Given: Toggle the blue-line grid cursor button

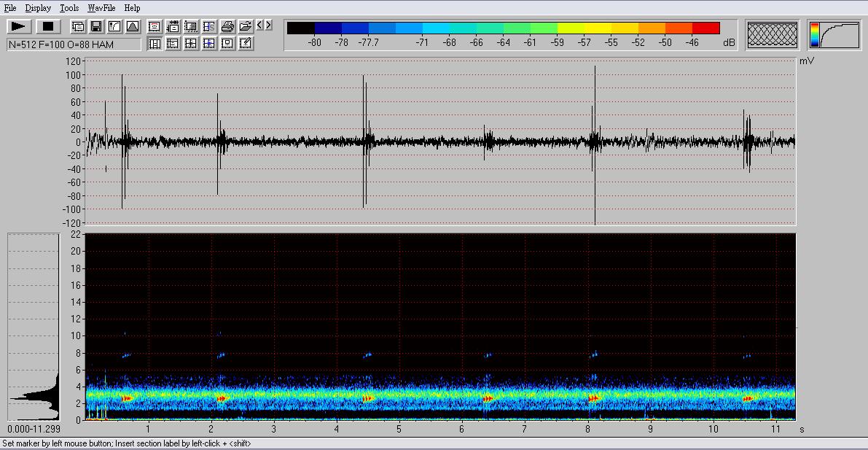Looking at the screenshot, I should pyautogui.click(x=209, y=44).
